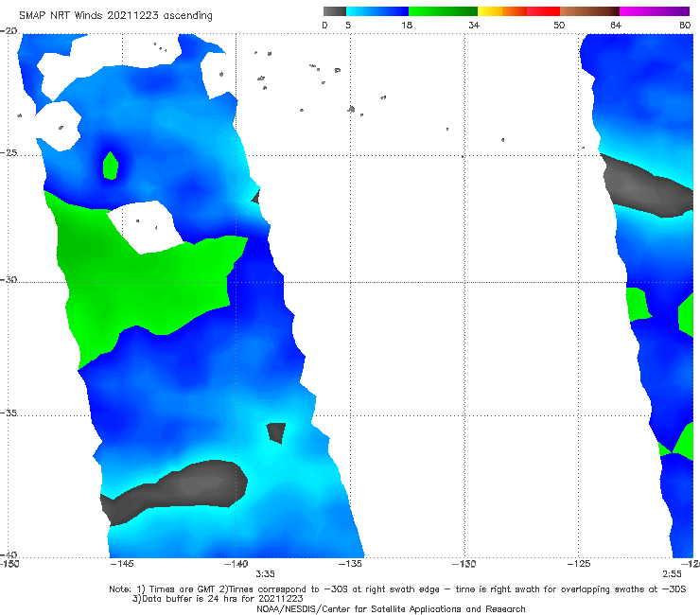The height and width of the screenshot is (615, 700).
Task: Click the color bar label '5'
Action: 348,25
